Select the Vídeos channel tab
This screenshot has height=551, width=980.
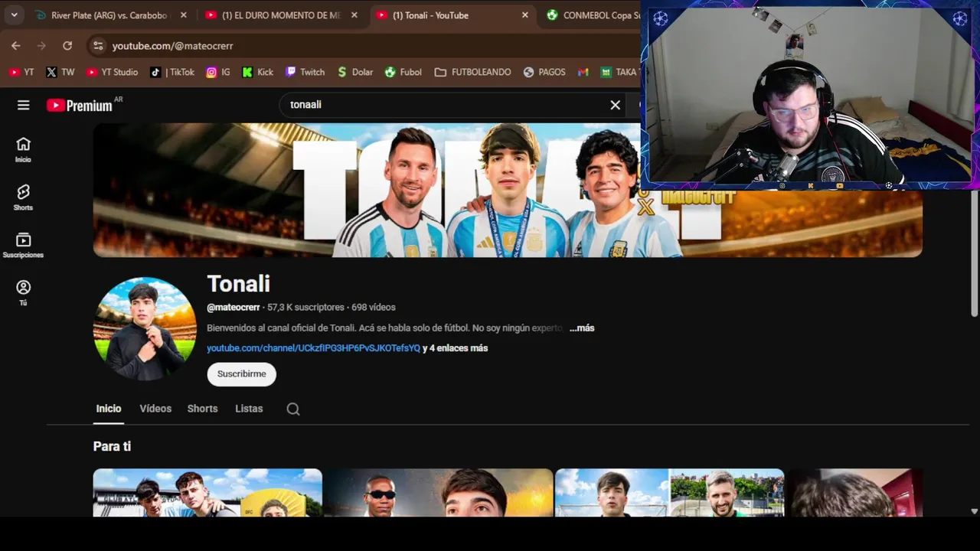[155, 409]
